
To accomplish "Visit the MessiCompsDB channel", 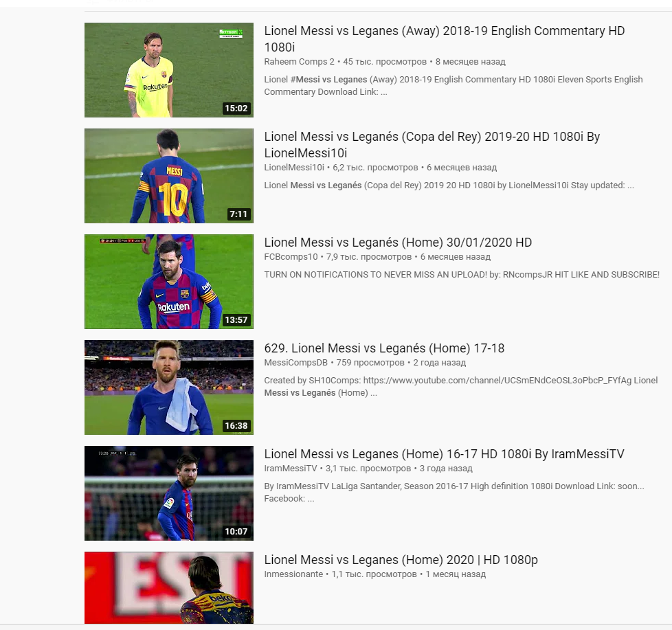I will pyautogui.click(x=295, y=363).
